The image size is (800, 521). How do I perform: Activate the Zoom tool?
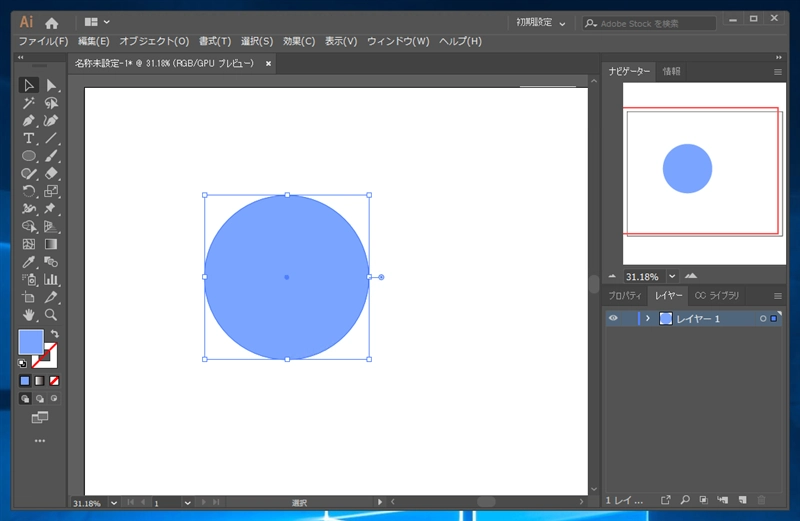pyautogui.click(x=51, y=315)
